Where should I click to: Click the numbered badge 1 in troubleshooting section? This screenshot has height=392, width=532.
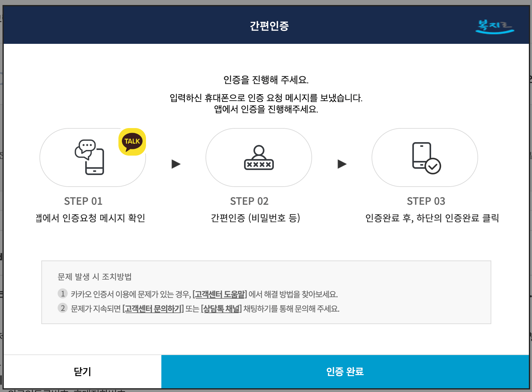tap(63, 294)
